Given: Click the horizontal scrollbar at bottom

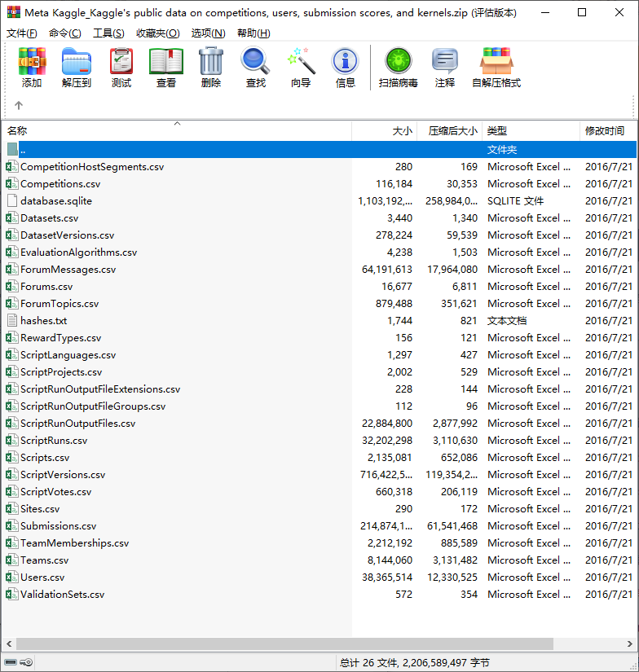Looking at the screenshot, I should pyautogui.click(x=285, y=643).
